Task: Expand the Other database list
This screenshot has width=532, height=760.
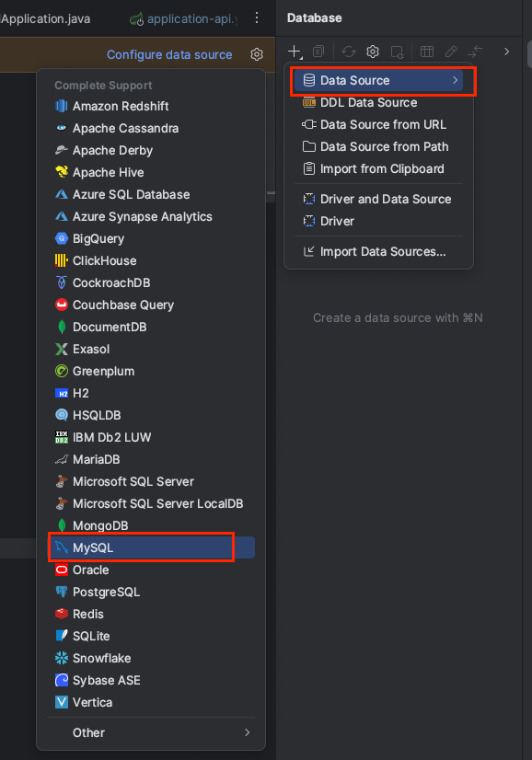Action: click(151, 732)
